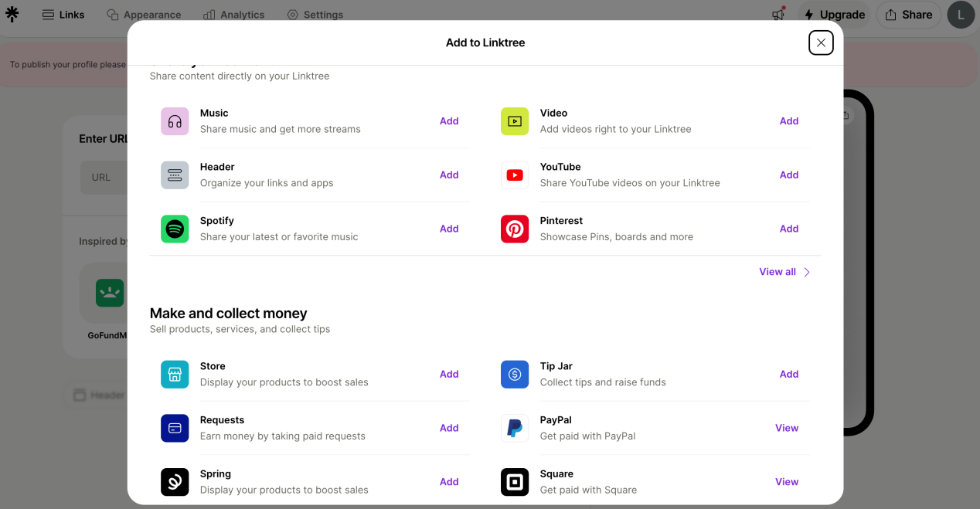980x509 pixels.
Task: Click the Header icon
Action: [x=175, y=175]
